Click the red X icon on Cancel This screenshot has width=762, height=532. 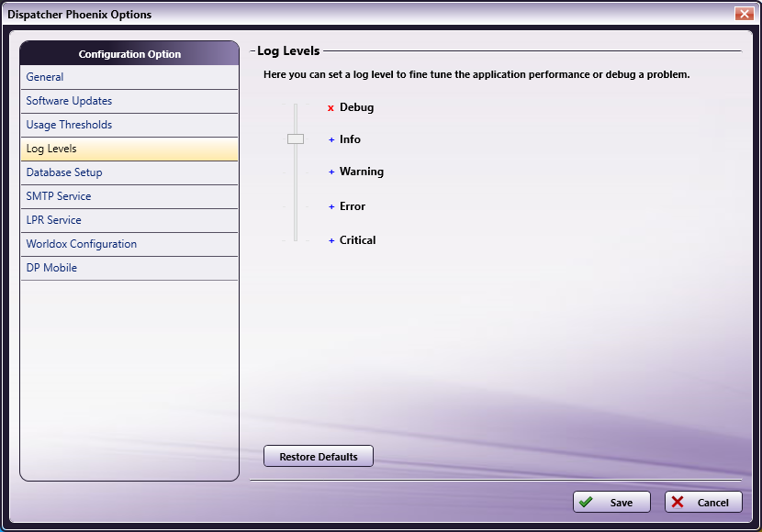point(678,502)
